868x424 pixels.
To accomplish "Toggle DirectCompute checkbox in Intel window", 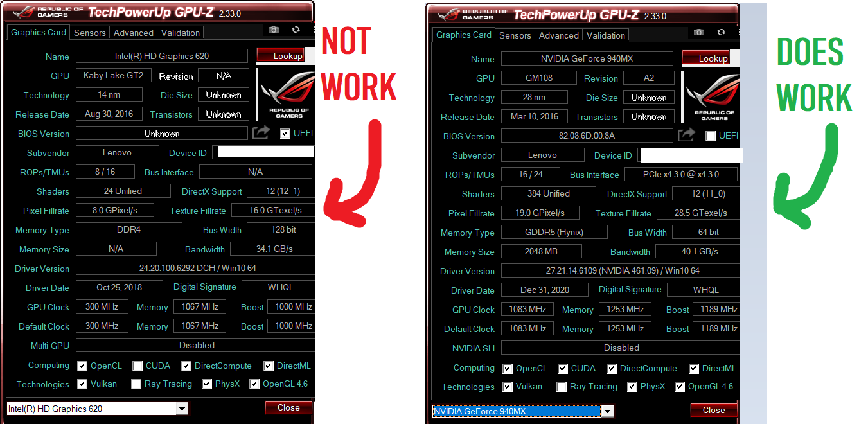I will tap(186, 366).
